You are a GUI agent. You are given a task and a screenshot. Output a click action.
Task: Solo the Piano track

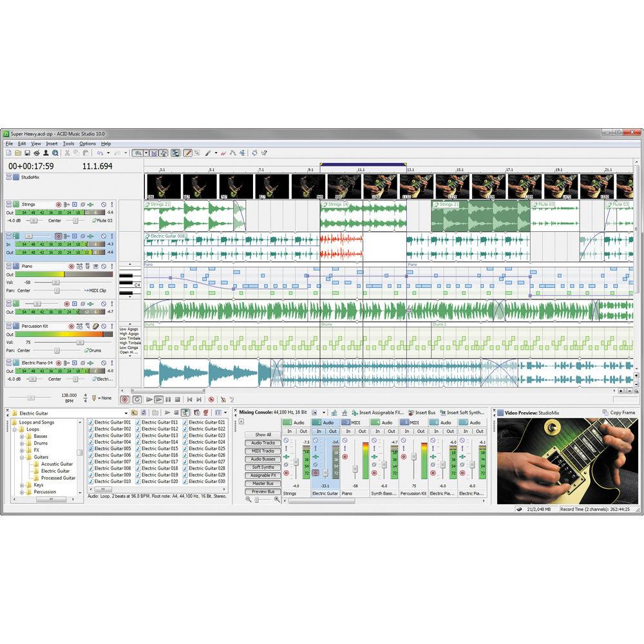coord(112,266)
